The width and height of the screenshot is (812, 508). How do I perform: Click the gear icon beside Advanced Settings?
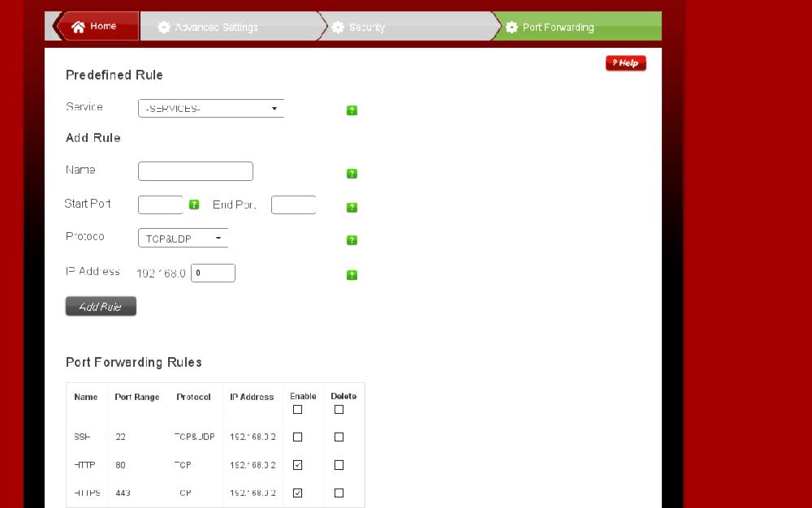coord(164,28)
